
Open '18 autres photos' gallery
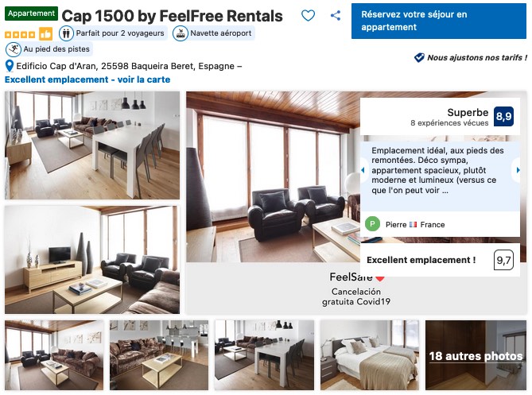pyautogui.click(x=476, y=356)
